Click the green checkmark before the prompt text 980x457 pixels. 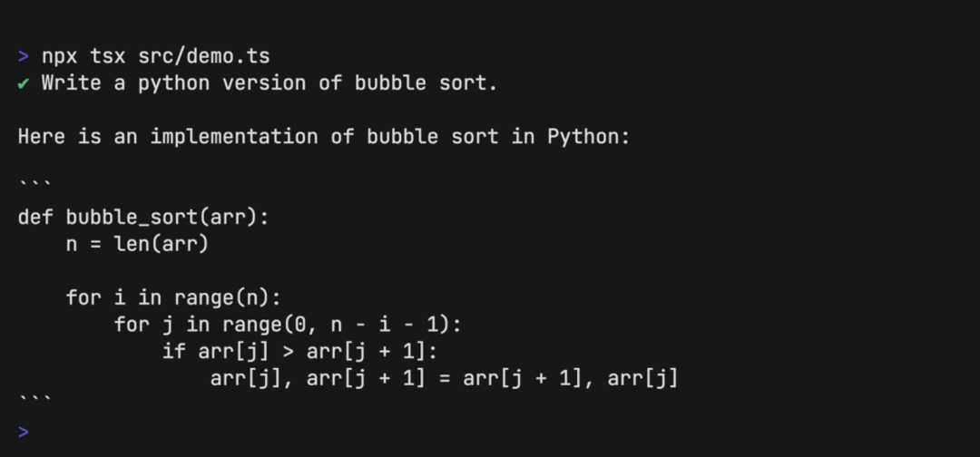(x=24, y=83)
